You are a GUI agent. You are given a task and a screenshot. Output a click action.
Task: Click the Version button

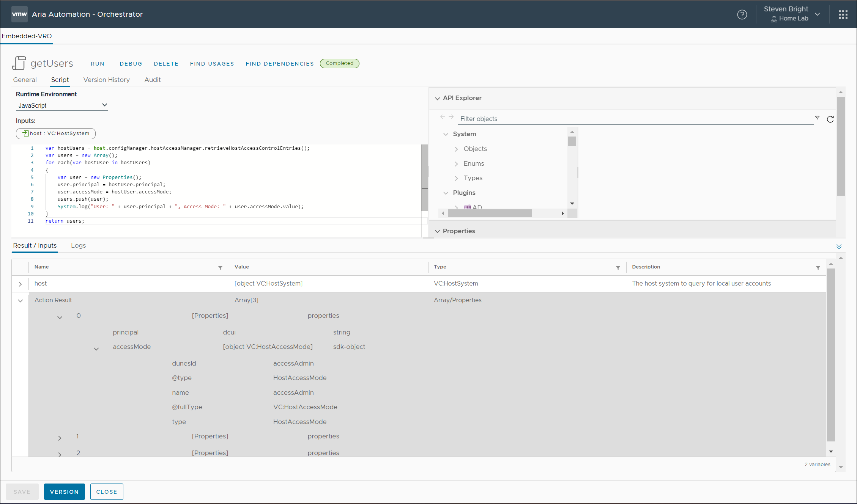65,492
